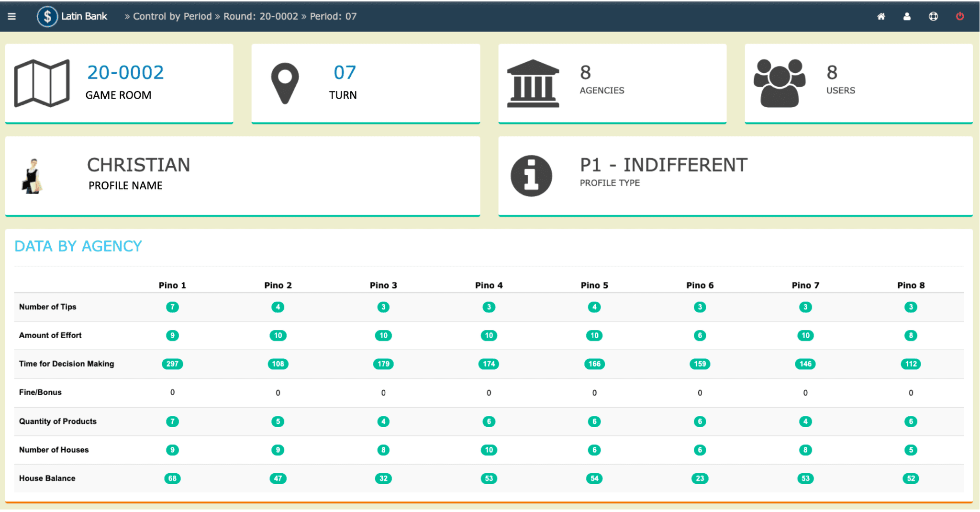The image size is (980, 512).
Task: Click Pino 1 time badge 297
Action: [x=172, y=364]
